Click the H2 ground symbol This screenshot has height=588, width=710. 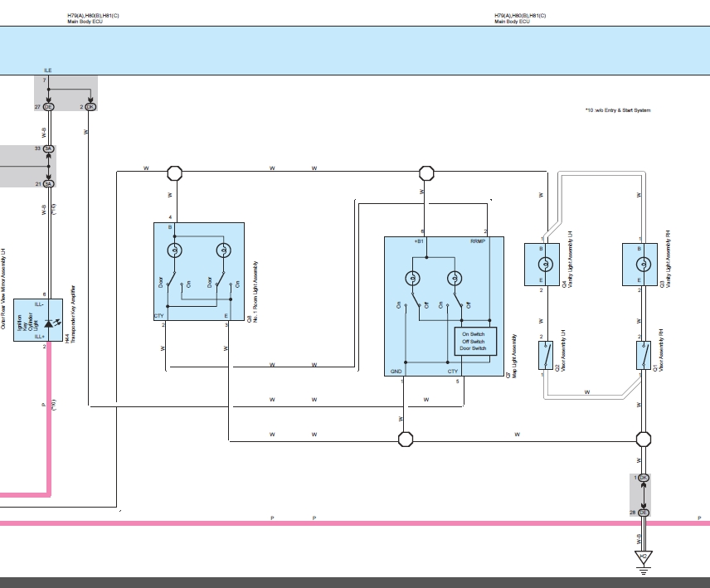click(643, 559)
